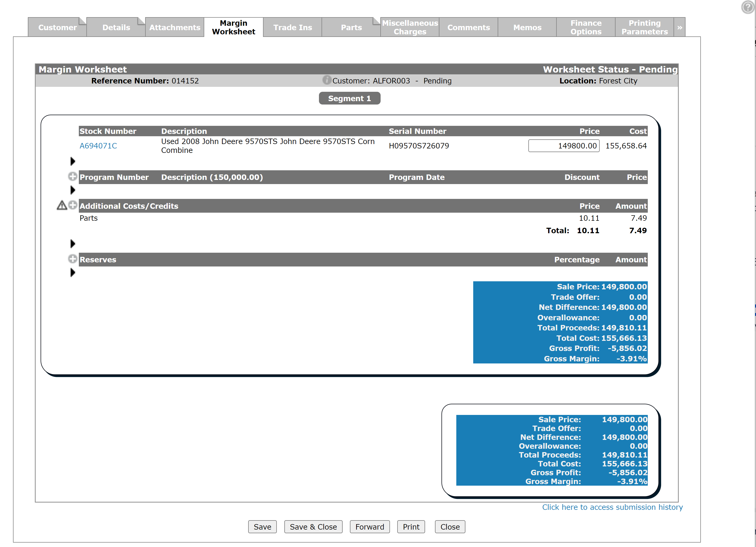Click the Parts amount 7.49
Screen dimensions: 756x547
coord(638,218)
